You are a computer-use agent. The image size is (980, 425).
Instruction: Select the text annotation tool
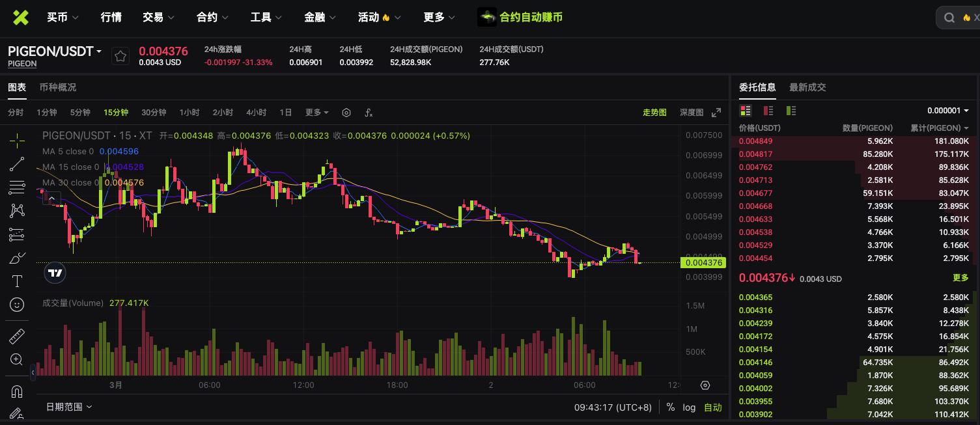pyautogui.click(x=17, y=281)
